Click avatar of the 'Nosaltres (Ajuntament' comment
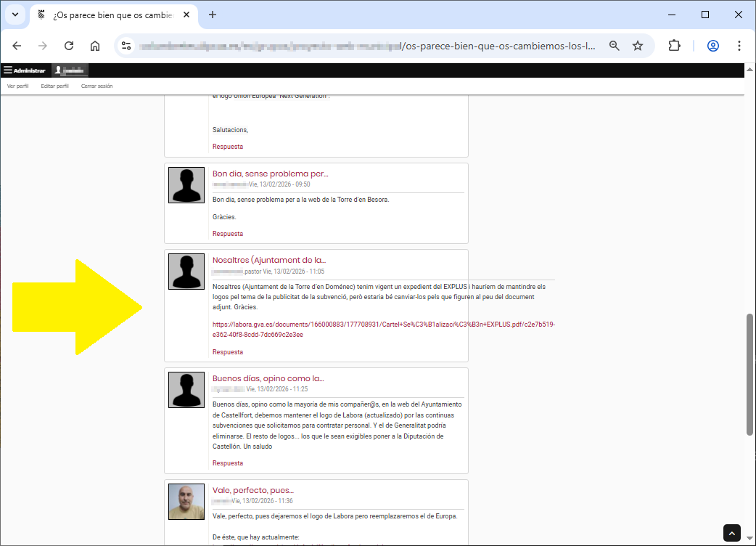This screenshot has height=546, width=756. (x=186, y=272)
